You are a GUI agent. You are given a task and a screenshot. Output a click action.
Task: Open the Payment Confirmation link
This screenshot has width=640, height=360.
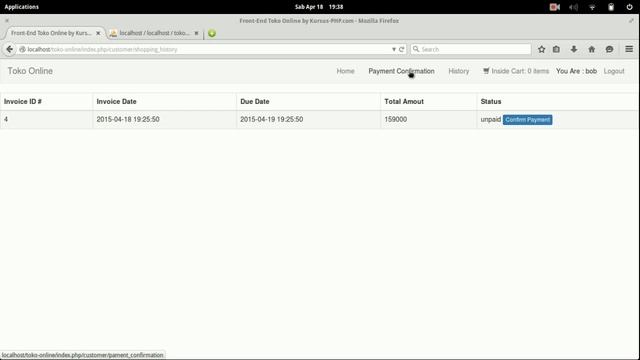pos(401,71)
